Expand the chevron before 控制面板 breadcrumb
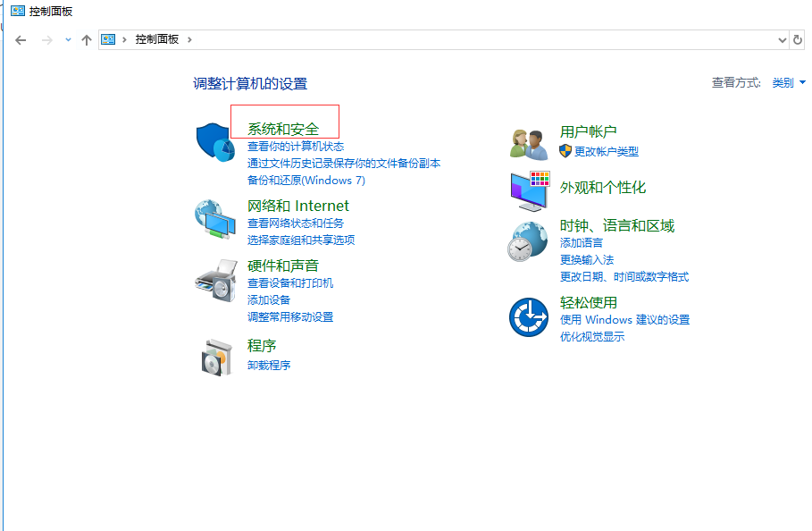Image resolution: width=812 pixels, height=531 pixels. click(124, 39)
